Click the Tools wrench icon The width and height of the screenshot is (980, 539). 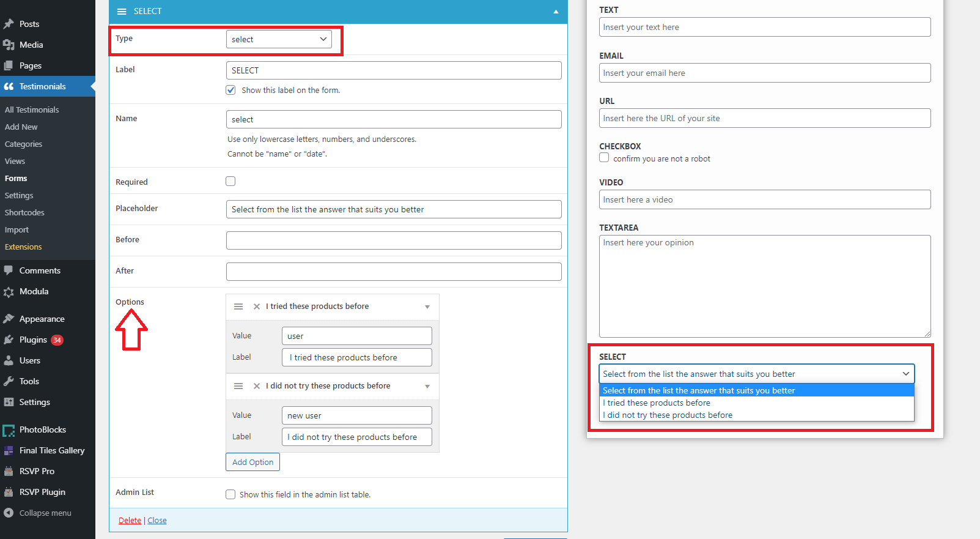coord(9,381)
